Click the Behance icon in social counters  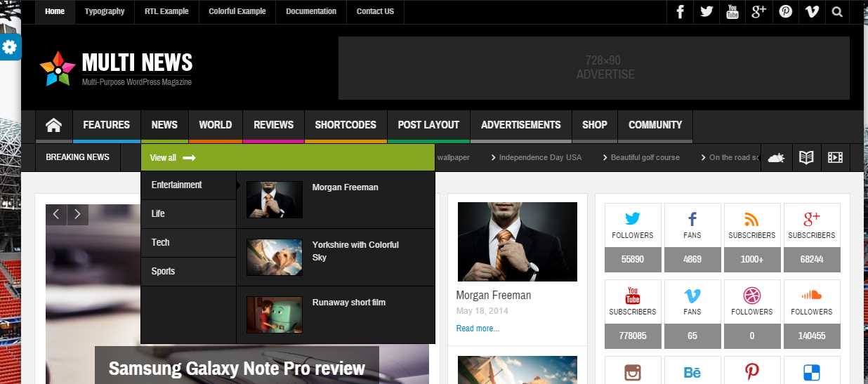tap(692, 372)
